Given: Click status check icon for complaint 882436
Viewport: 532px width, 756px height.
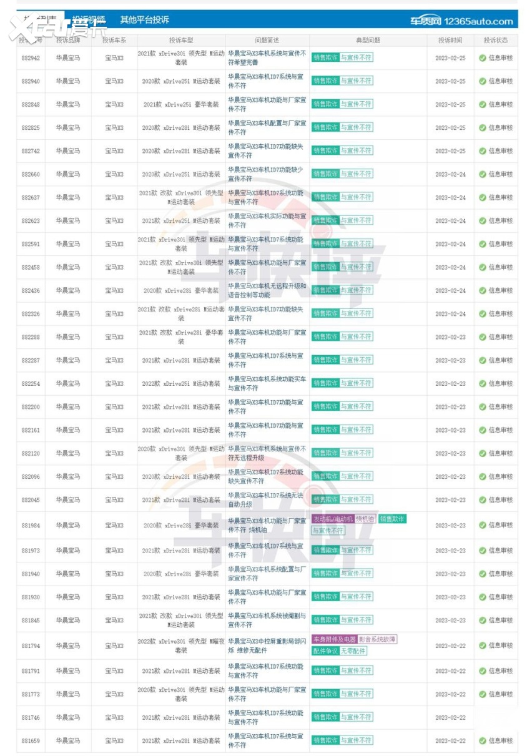Looking at the screenshot, I should pos(482,290).
